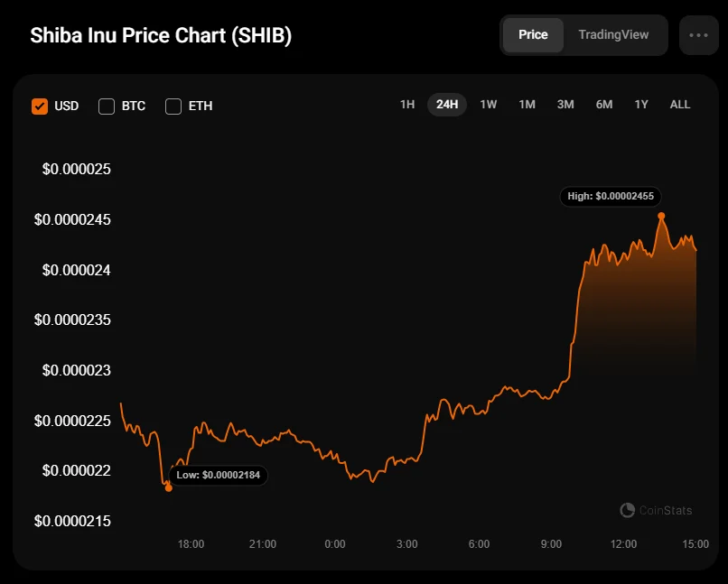The height and width of the screenshot is (584, 728).
Task: Click the Shiba Inu Price Chart heading
Action: 161,36
